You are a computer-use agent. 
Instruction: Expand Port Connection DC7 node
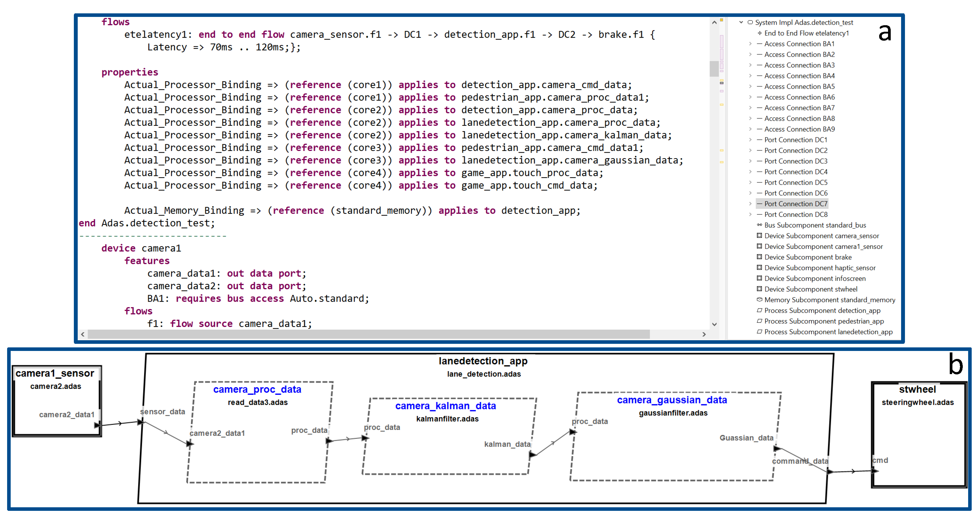point(750,204)
